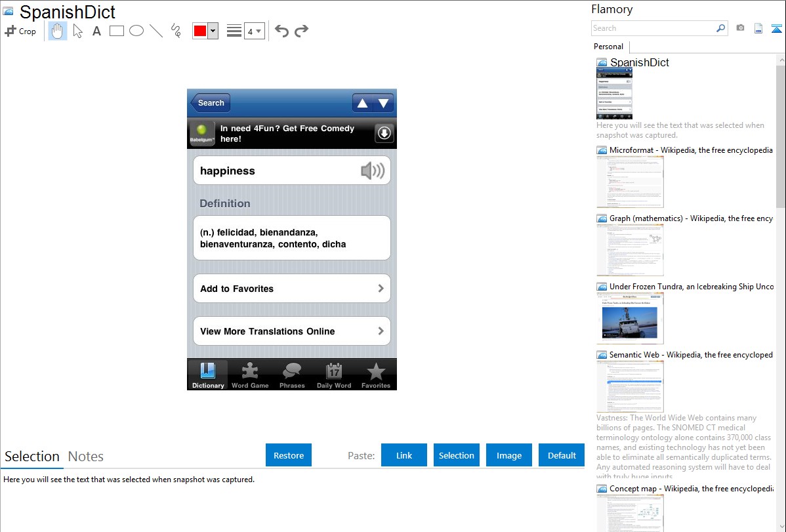Select the straight line tool

(x=156, y=31)
